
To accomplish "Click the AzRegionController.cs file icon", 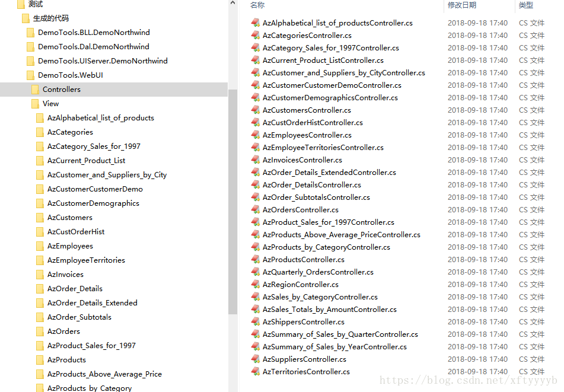I will point(256,285).
